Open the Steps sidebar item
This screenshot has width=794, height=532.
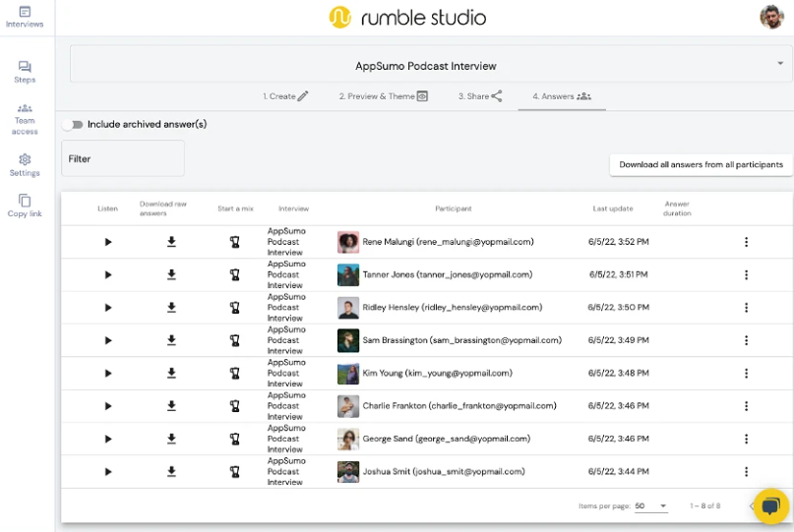pos(25,72)
